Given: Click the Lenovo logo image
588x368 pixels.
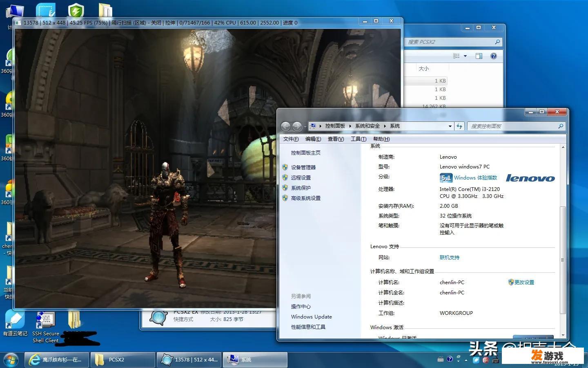Looking at the screenshot, I should [530, 178].
